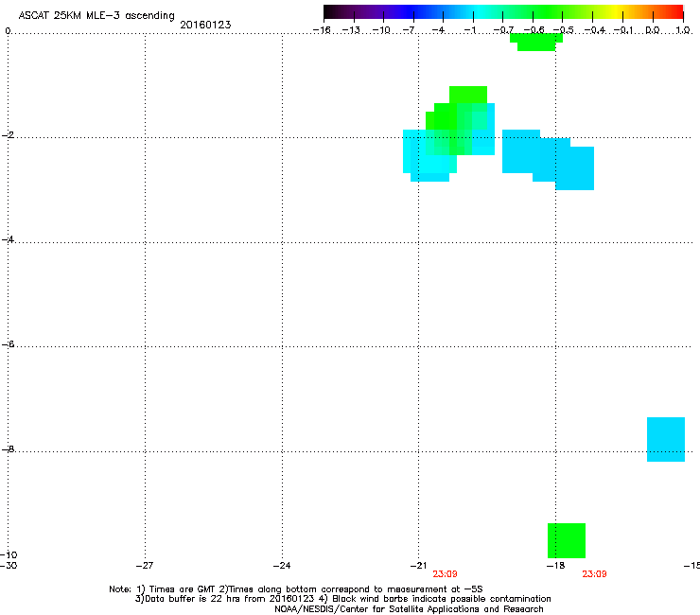Screen dimensions: 700x615
Task: Click the red 23:09 time near longitude -21
Action: [445, 574]
